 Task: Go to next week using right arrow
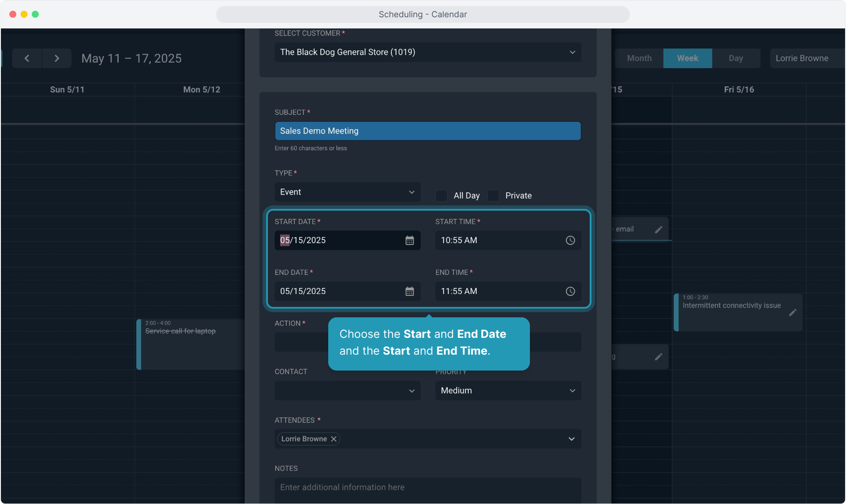click(56, 58)
